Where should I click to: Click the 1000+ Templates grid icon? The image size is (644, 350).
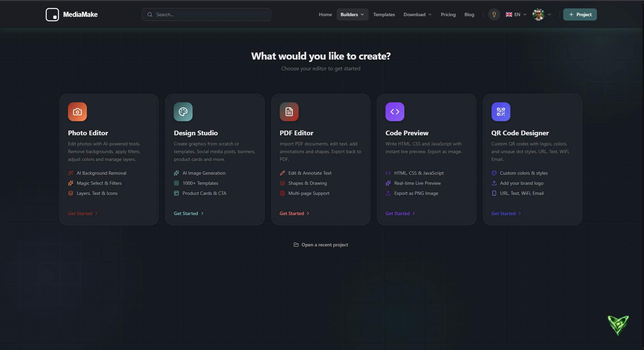[176, 183]
